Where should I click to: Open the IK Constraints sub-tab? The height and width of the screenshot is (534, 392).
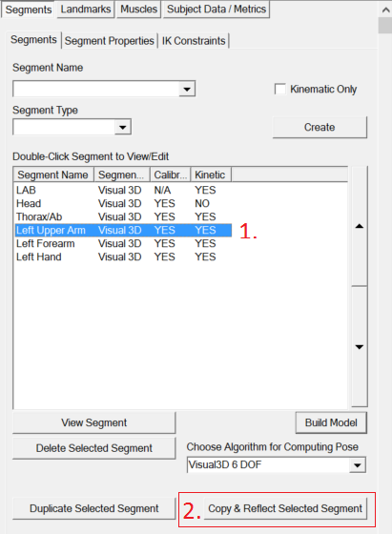(194, 41)
